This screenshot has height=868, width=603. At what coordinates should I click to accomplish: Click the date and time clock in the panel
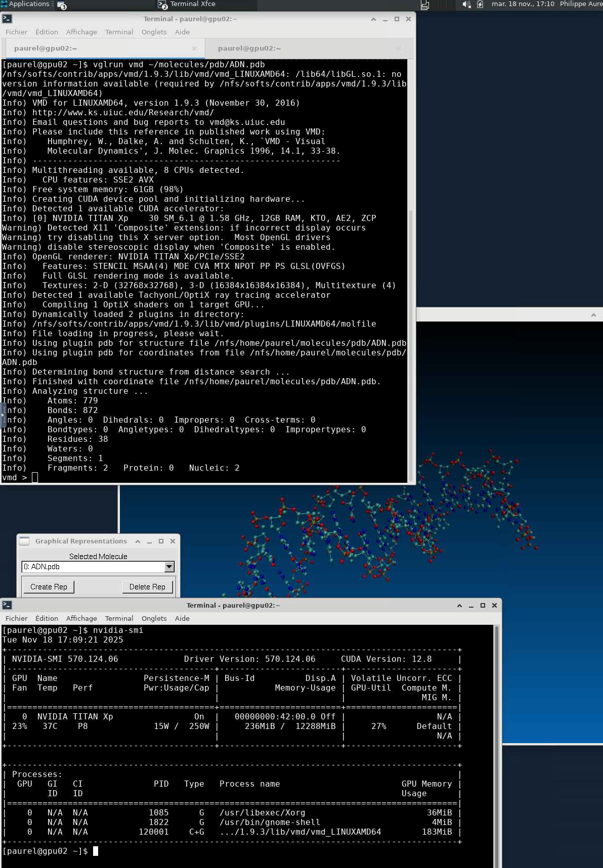(523, 4)
